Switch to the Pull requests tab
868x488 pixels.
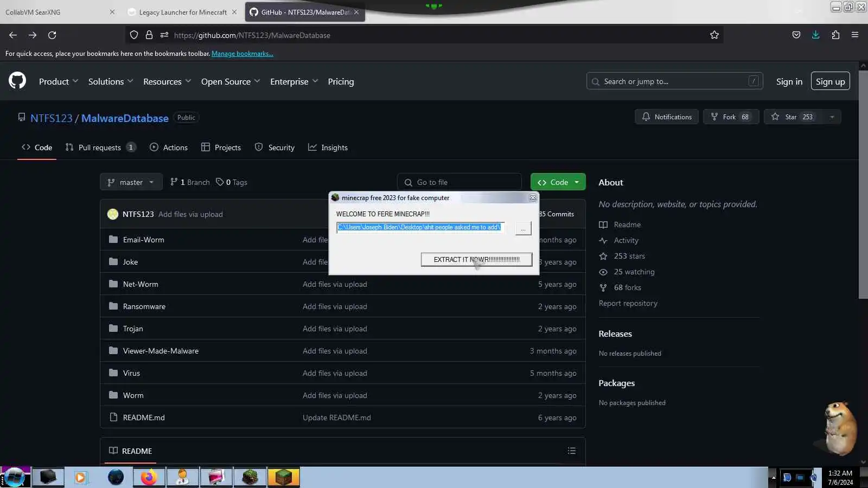(x=101, y=147)
